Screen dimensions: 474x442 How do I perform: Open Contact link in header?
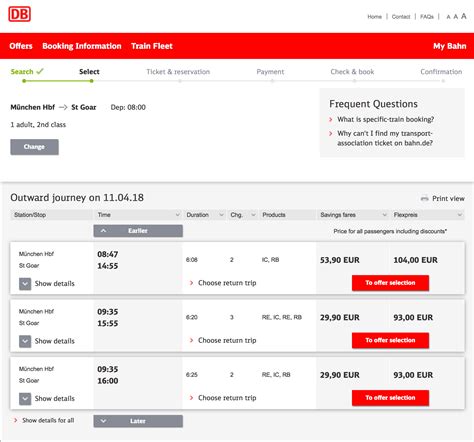point(401,17)
